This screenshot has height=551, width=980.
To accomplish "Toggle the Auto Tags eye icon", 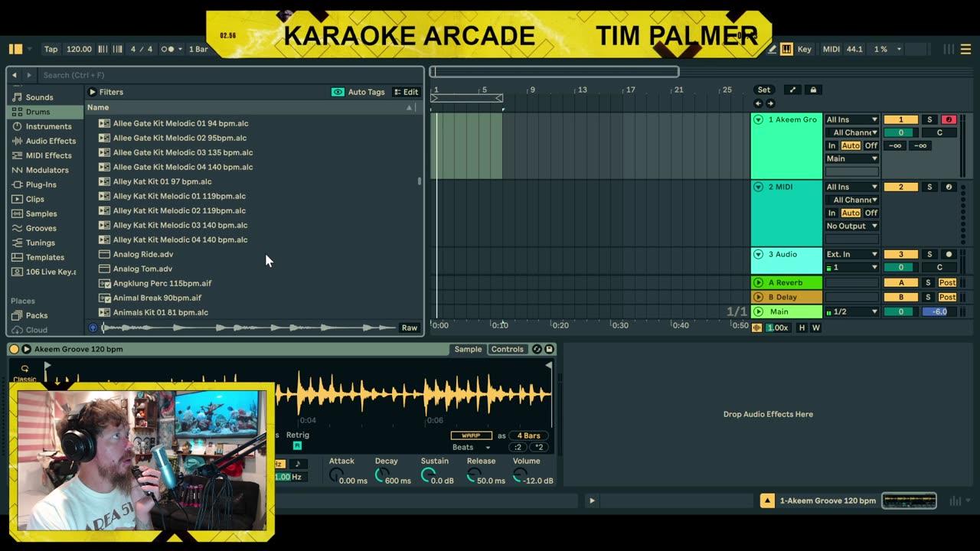I will click(x=338, y=92).
